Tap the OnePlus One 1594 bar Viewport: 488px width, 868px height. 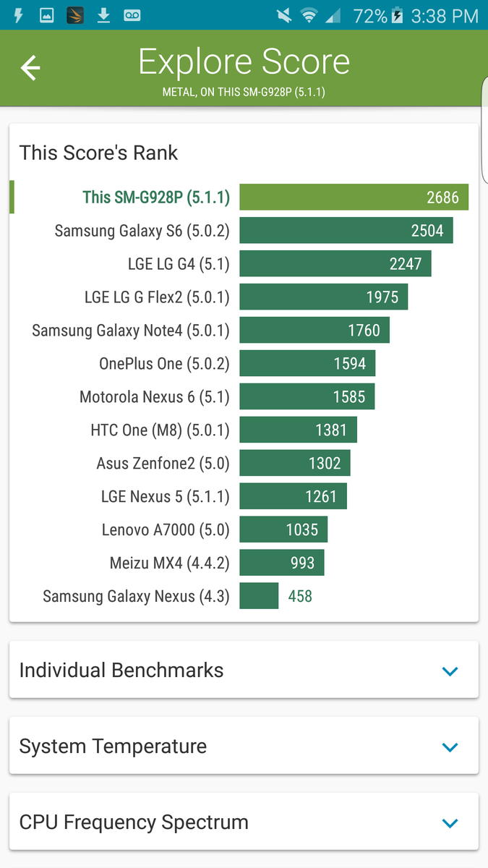(x=307, y=364)
